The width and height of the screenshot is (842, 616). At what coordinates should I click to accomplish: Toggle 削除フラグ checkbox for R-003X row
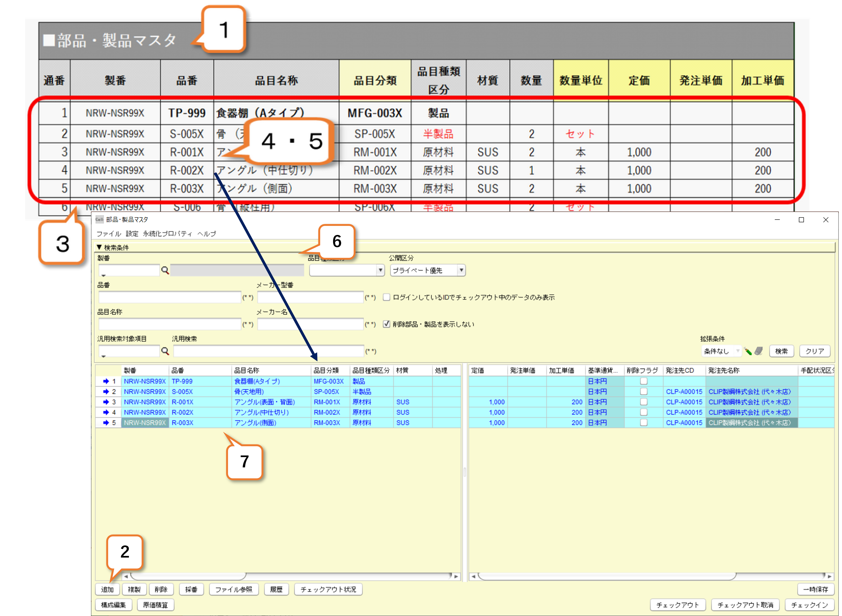click(644, 423)
